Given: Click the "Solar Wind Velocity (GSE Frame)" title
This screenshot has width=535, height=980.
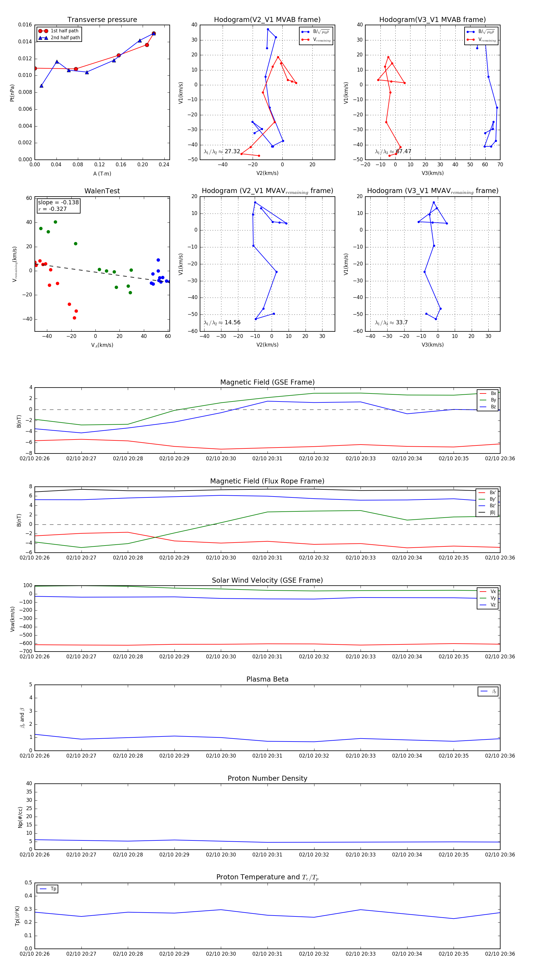Looking at the screenshot, I should [x=267, y=580].
